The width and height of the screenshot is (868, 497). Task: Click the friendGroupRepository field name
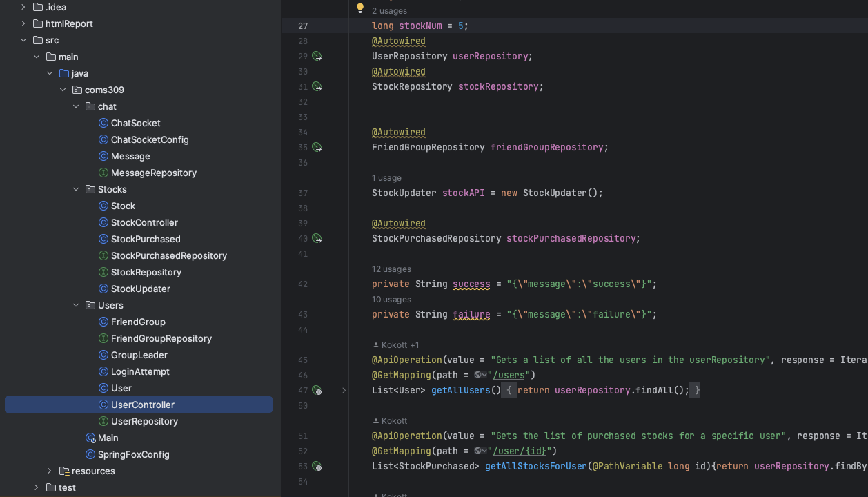point(546,148)
